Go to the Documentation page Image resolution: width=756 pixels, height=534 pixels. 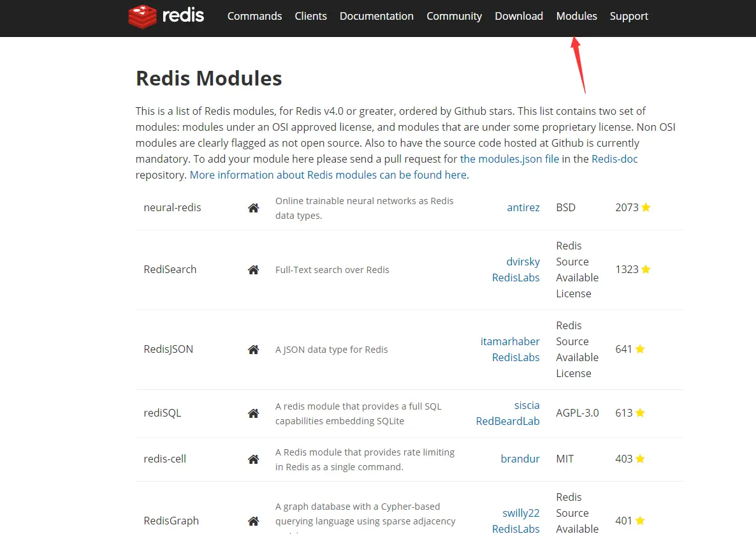377,16
